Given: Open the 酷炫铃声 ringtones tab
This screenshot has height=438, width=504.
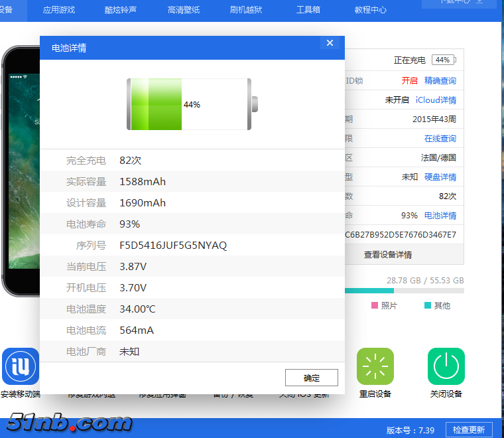Looking at the screenshot, I should (x=121, y=10).
